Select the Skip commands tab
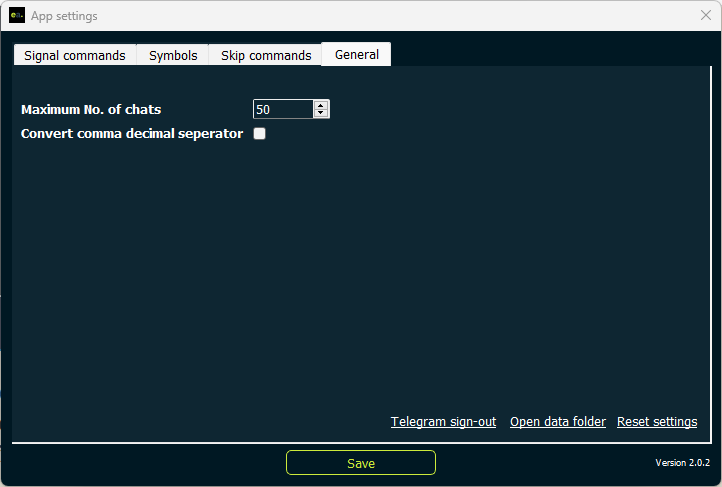Viewport: 722px width, 487px height. [x=266, y=55]
